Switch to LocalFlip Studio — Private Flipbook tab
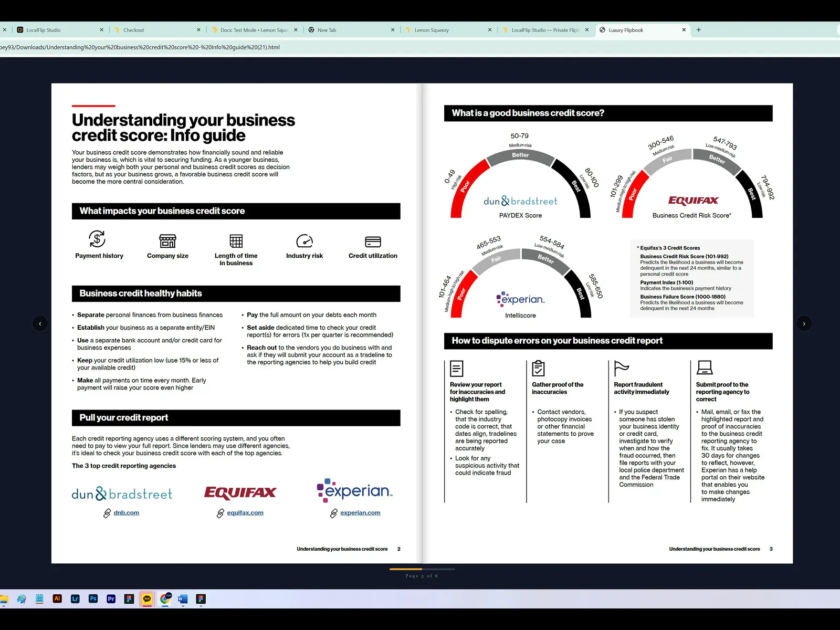 pos(545,30)
